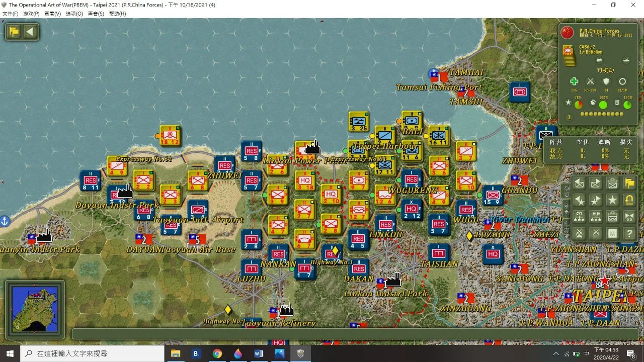Select the HQ unit counter marked 3 18
The width and height of the screenshot is (644, 362).
(304, 181)
